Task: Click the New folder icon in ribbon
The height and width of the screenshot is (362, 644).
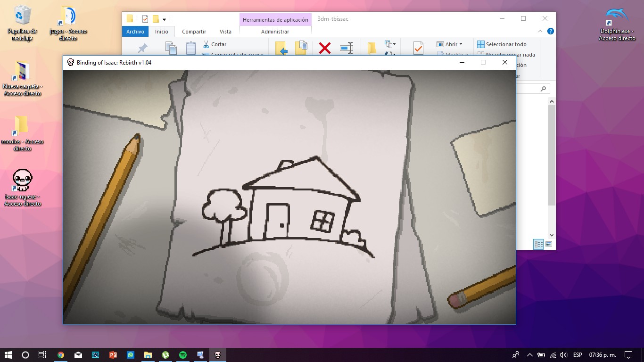Action: click(x=372, y=48)
